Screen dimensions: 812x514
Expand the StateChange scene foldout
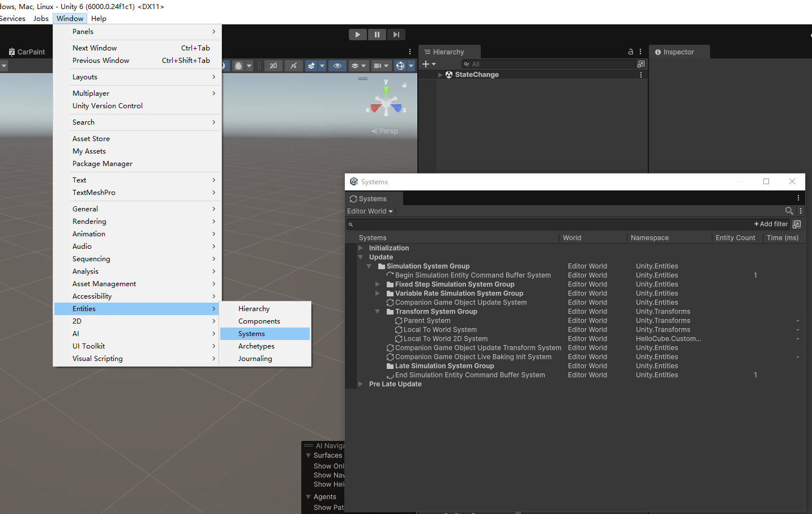click(441, 75)
